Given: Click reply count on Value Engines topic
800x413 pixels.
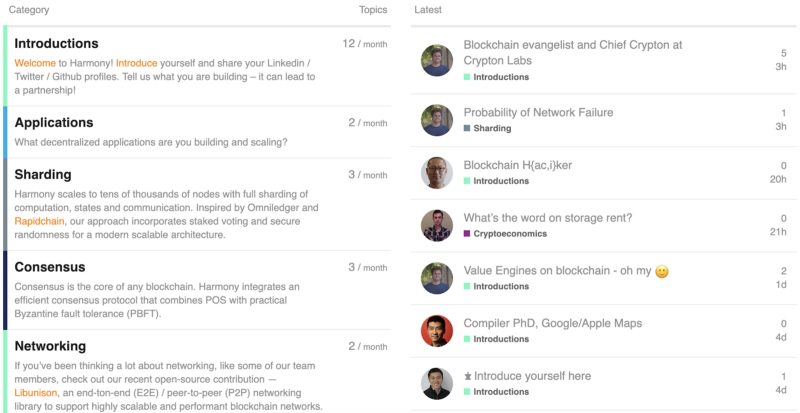Looking at the screenshot, I should pos(783,270).
